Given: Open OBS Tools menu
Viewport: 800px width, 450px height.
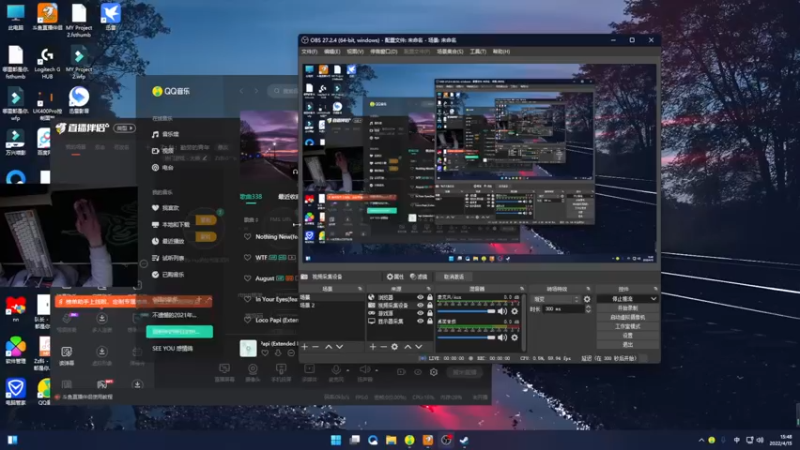Looking at the screenshot, I should pos(478,52).
